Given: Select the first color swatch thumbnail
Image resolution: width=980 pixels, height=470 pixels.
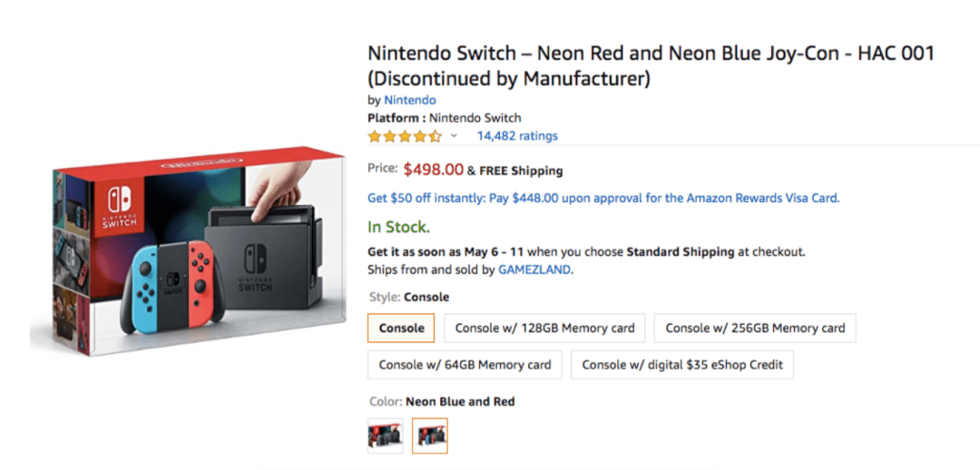Looking at the screenshot, I should (x=385, y=436).
